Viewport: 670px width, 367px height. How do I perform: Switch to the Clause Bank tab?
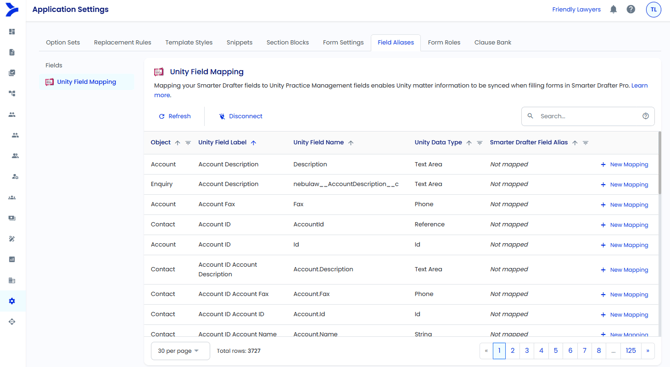pos(493,42)
